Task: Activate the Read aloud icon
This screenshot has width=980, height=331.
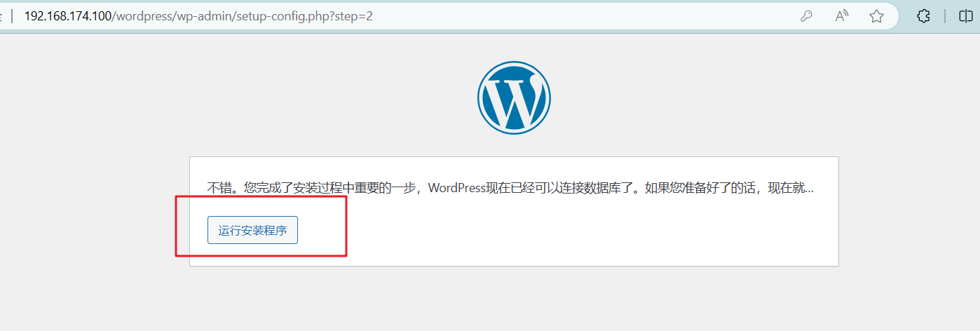Action: point(842,16)
